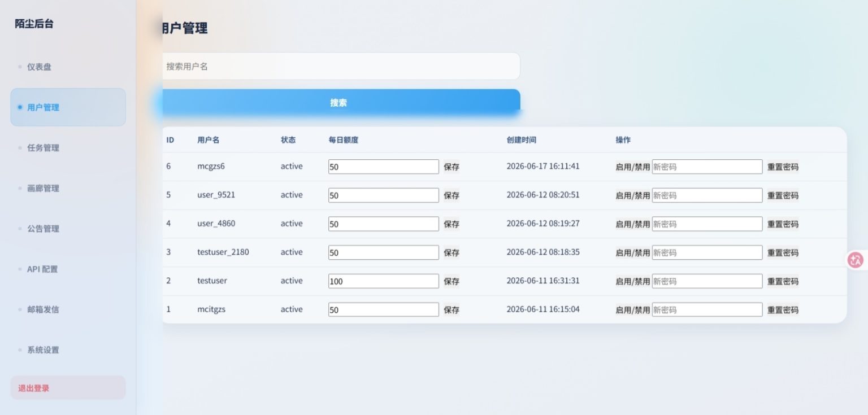The image size is (868, 415).
Task: Reset password for user_4860
Action: (783, 224)
